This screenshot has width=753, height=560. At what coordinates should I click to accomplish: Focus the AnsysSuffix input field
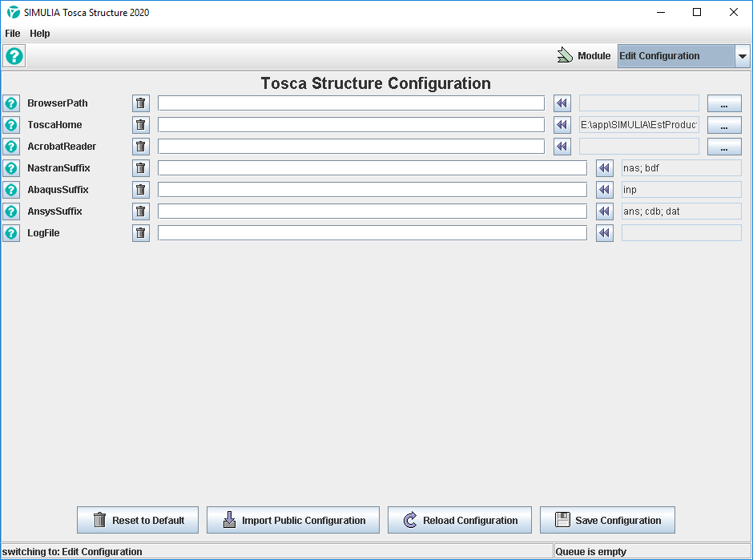click(372, 212)
